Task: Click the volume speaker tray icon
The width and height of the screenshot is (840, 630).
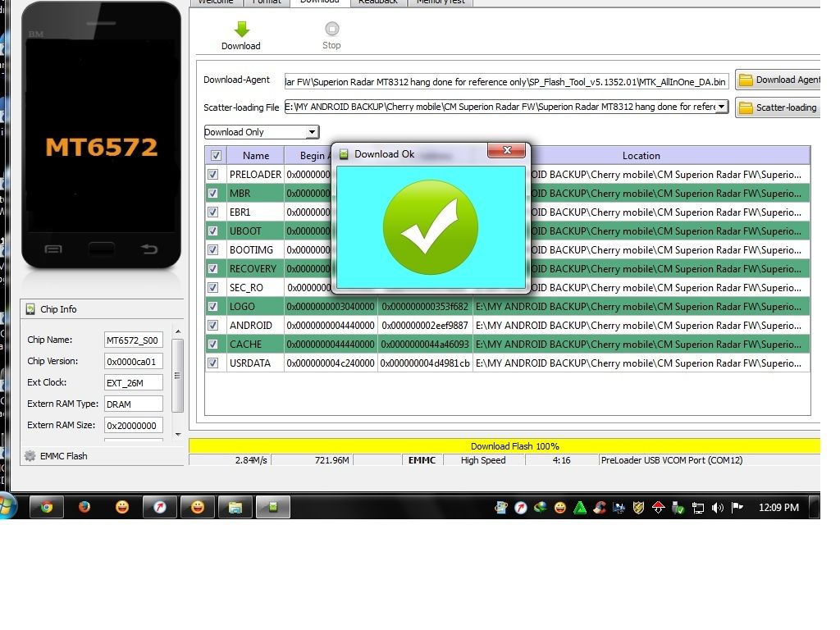Action: click(717, 507)
